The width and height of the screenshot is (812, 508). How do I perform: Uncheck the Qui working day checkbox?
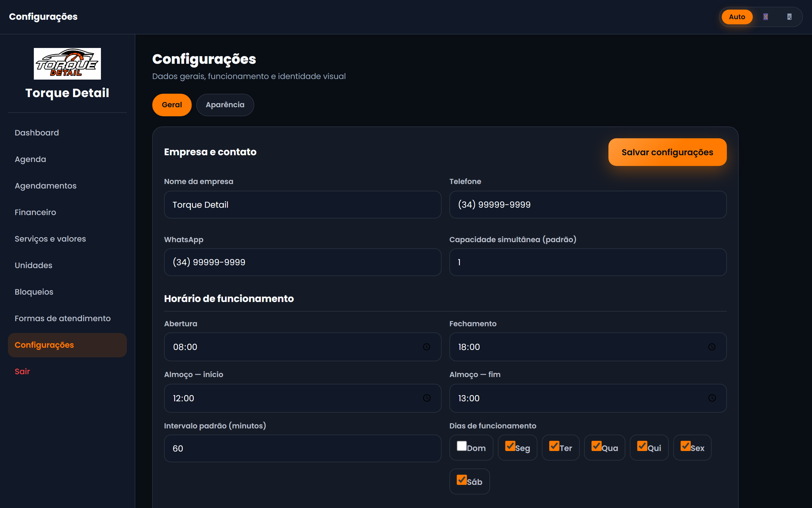(642, 446)
